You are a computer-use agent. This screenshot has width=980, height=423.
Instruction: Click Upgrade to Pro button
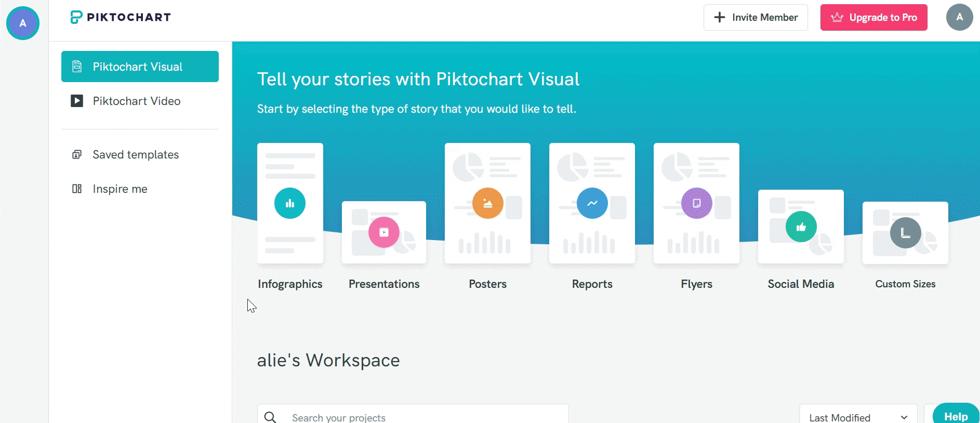(873, 17)
